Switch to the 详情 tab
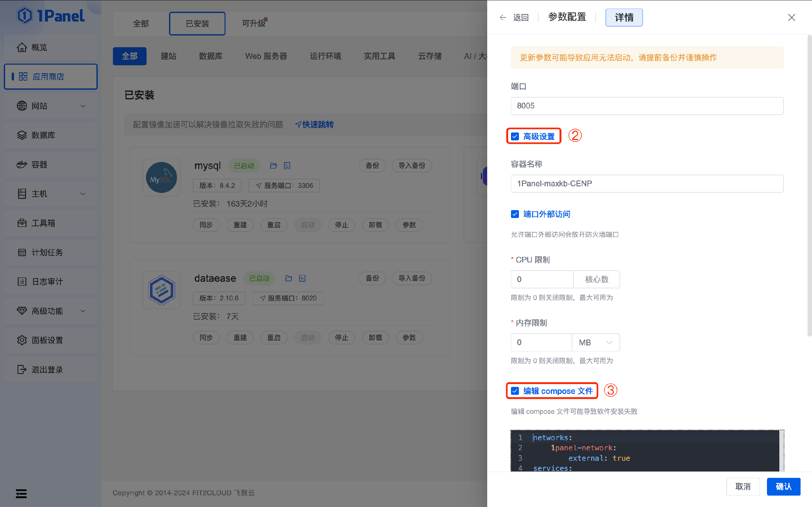The image size is (812, 507). click(x=624, y=17)
